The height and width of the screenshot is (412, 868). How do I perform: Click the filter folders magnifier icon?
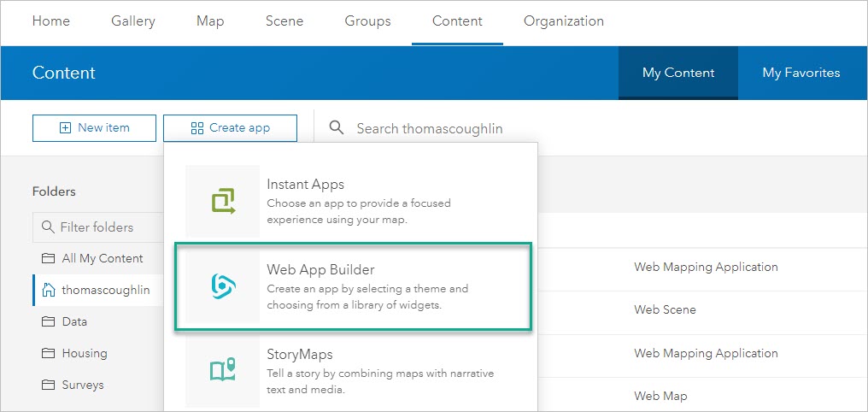click(x=46, y=227)
